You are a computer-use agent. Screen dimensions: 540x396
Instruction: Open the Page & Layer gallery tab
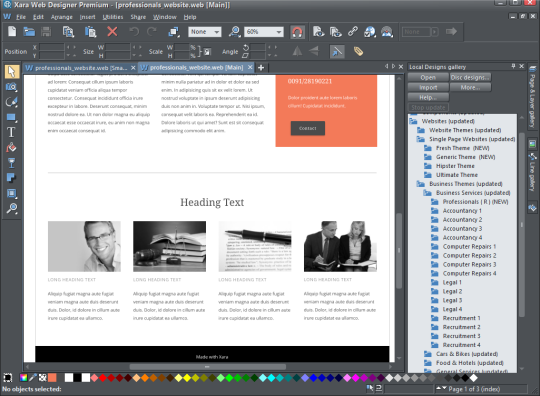(532, 97)
